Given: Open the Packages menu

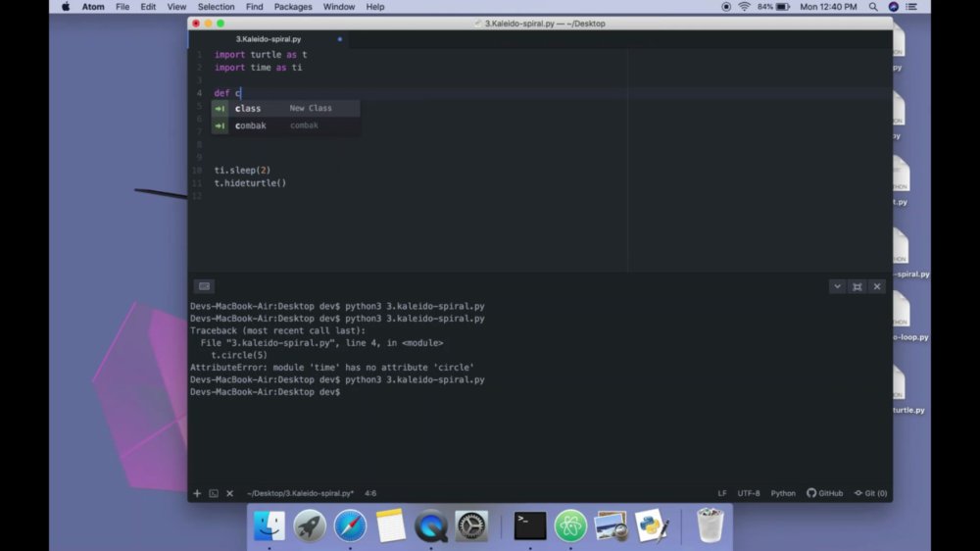Looking at the screenshot, I should 292,7.
